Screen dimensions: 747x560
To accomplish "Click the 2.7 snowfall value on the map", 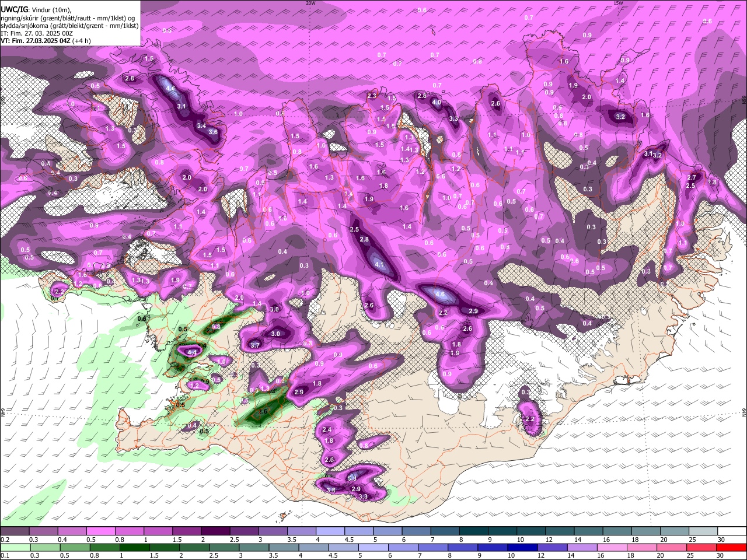I will point(692,177).
